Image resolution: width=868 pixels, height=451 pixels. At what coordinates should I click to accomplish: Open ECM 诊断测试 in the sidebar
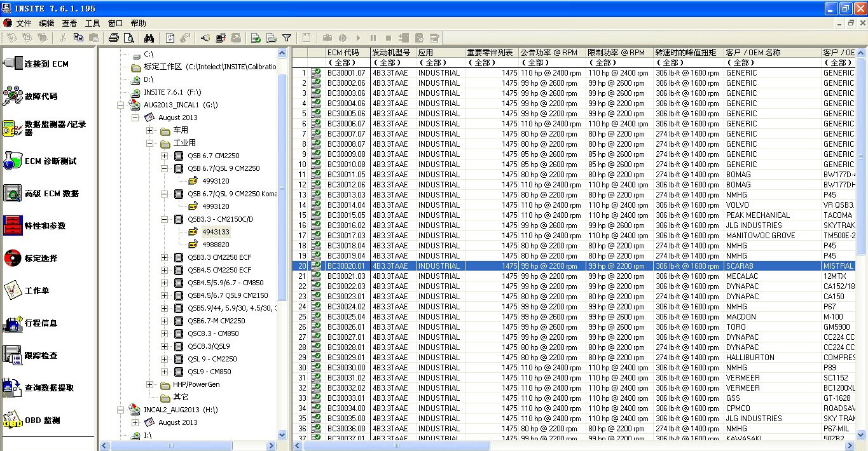(x=40, y=161)
